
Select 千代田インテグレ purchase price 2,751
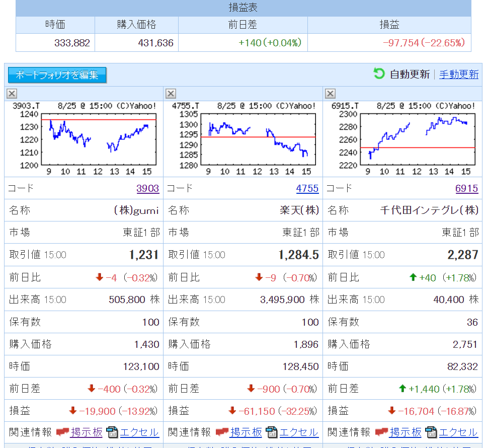[x=465, y=344]
